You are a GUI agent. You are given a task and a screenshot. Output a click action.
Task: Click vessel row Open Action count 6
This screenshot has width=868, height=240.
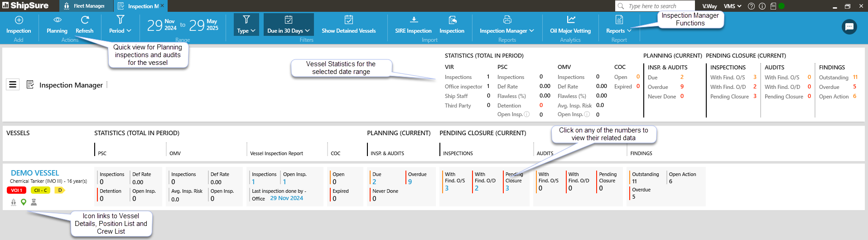click(x=670, y=181)
